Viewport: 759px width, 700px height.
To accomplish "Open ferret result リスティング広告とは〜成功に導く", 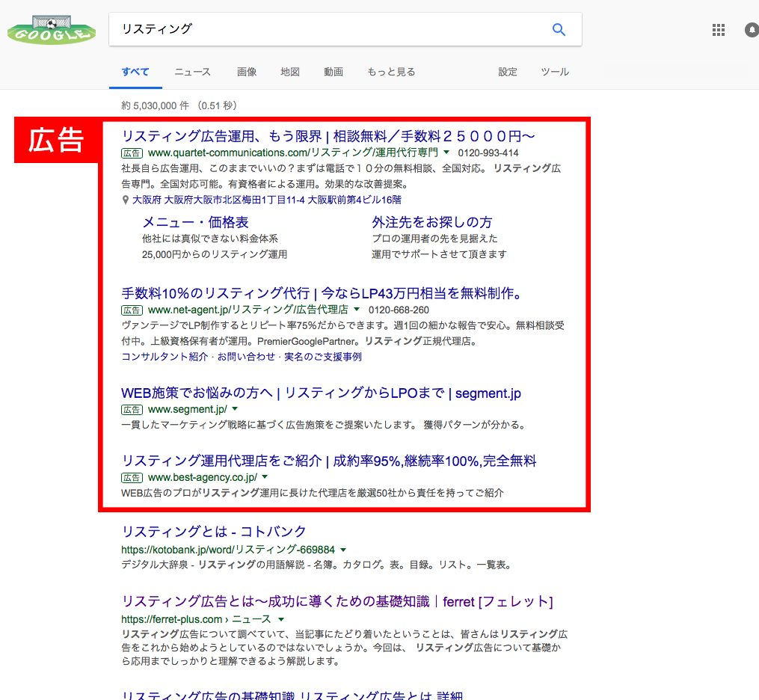I will pyautogui.click(x=337, y=601).
